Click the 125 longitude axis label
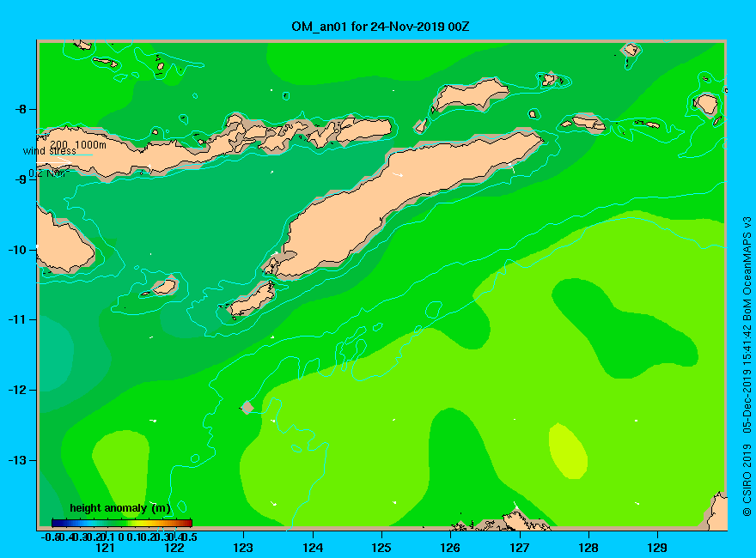 pos(381,548)
